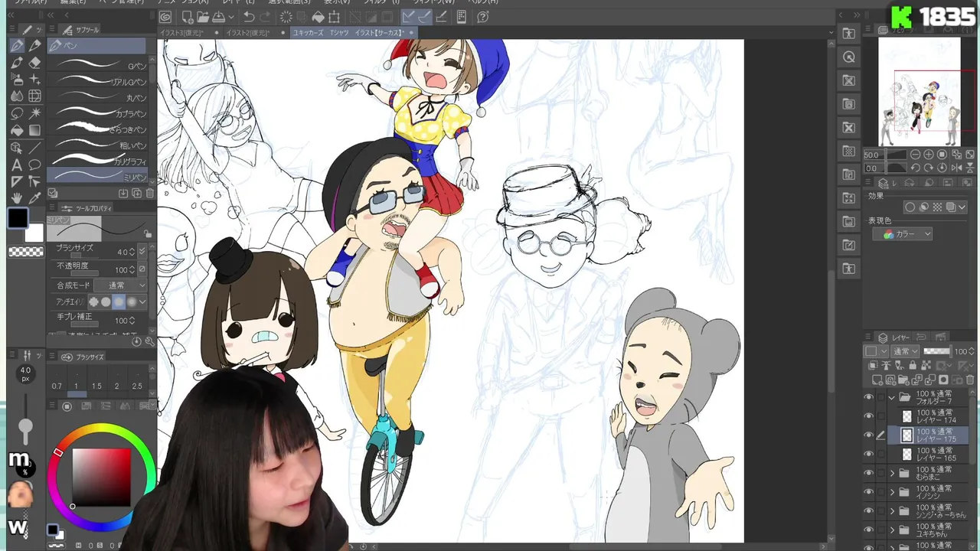Expand the イノシシ layer folder
This screenshot has width=980, height=551.
pyautogui.click(x=892, y=491)
